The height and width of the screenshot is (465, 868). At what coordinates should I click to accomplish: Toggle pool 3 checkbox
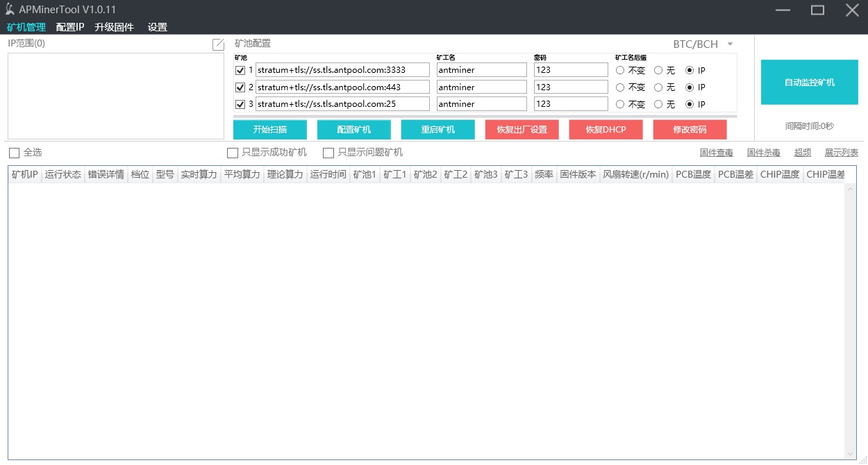240,104
